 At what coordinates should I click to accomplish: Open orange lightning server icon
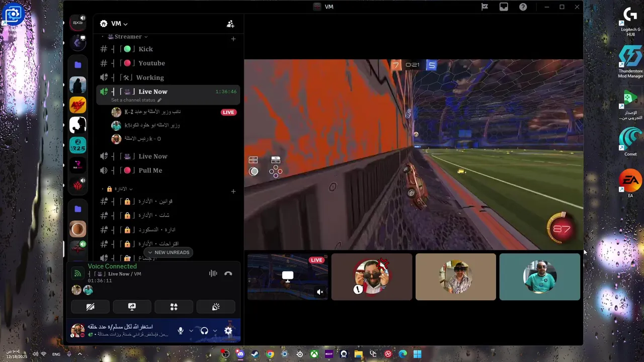pyautogui.click(x=77, y=105)
